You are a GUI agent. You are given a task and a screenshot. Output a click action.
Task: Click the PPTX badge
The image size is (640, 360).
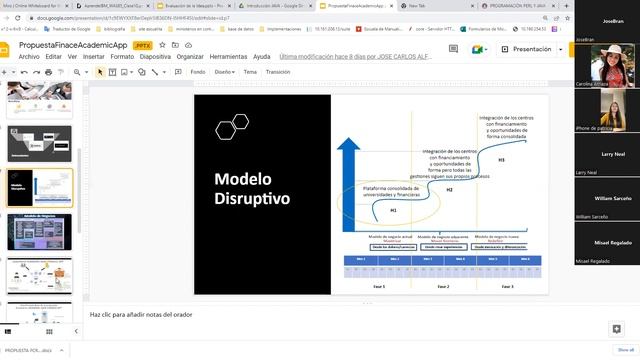click(x=142, y=46)
